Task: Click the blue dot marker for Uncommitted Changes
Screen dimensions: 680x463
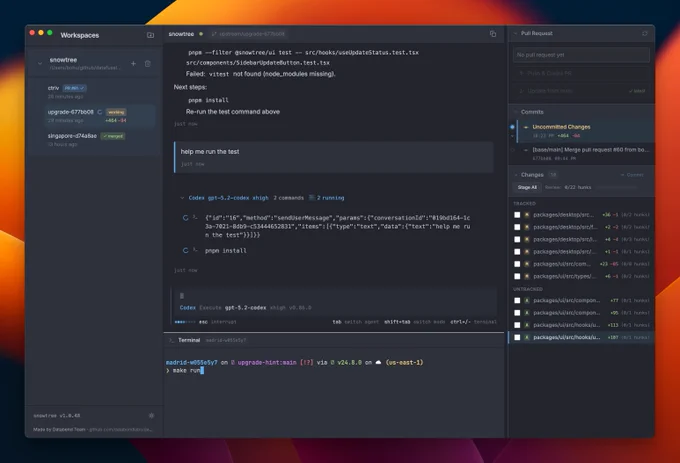Action: [x=512, y=127]
